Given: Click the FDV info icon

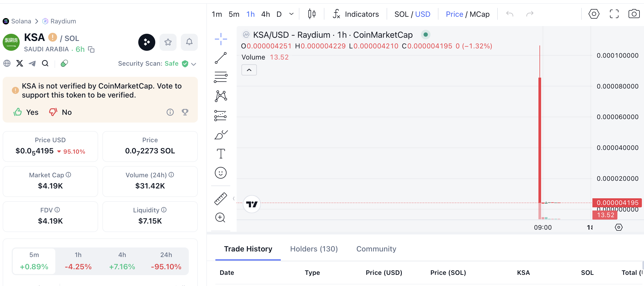Looking at the screenshot, I should coord(57,210).
